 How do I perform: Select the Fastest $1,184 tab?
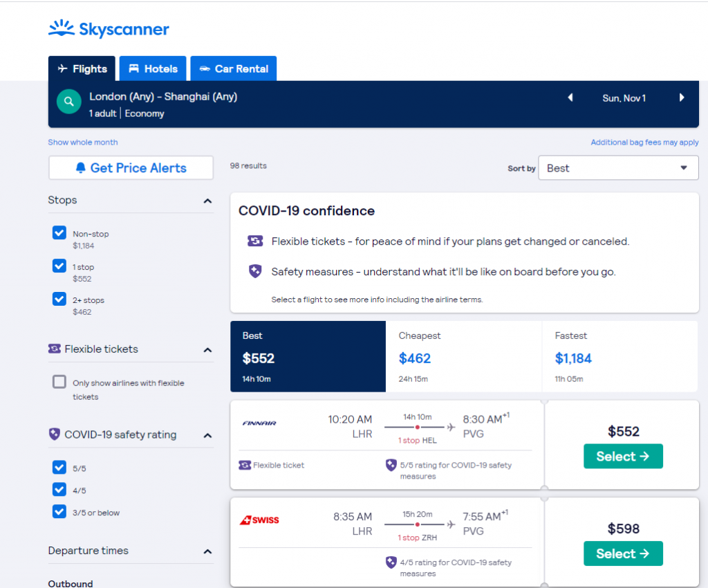pos(620,356)
